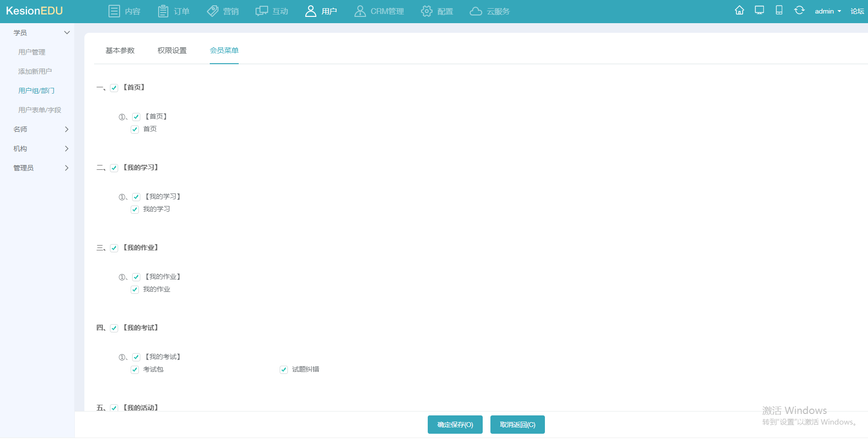Click the 确定保存(O) button

point(455,425)
